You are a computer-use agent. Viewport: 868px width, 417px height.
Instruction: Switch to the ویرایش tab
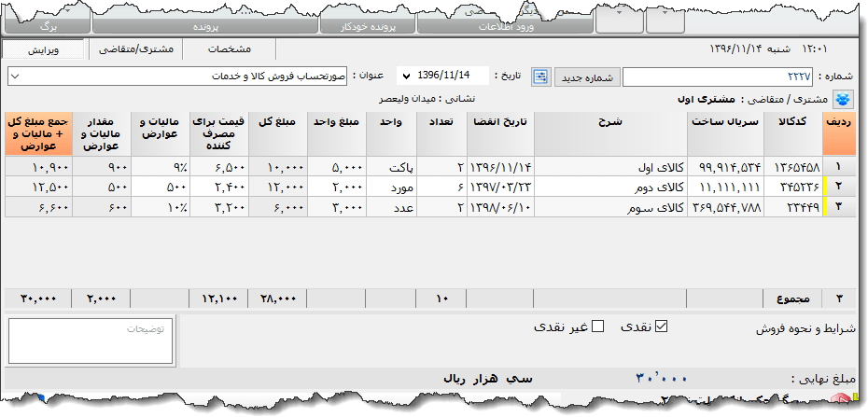45,49
